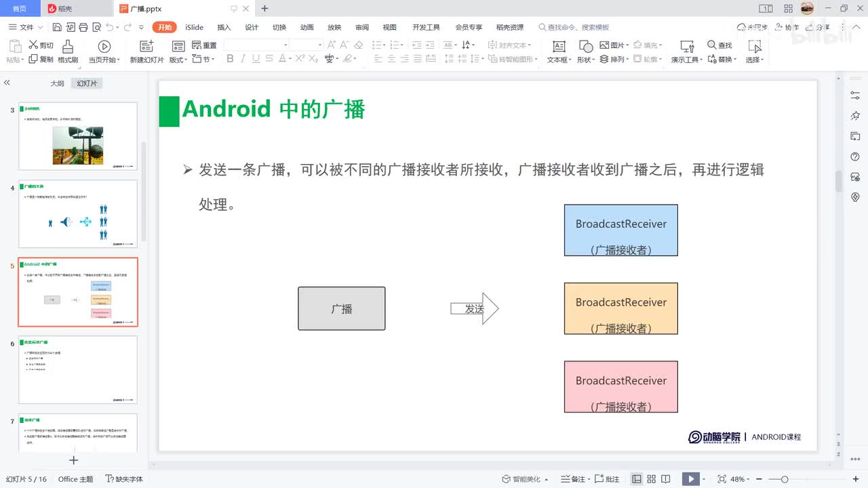Open the 排列 arrange dropdown

(x=614, y=60)
